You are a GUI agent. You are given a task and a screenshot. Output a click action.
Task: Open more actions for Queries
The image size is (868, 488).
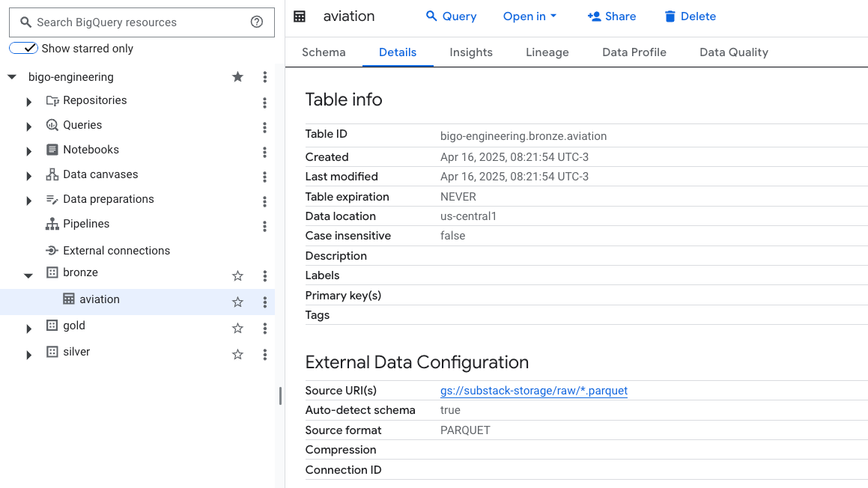pyautogui.click(x=264, y=127)
